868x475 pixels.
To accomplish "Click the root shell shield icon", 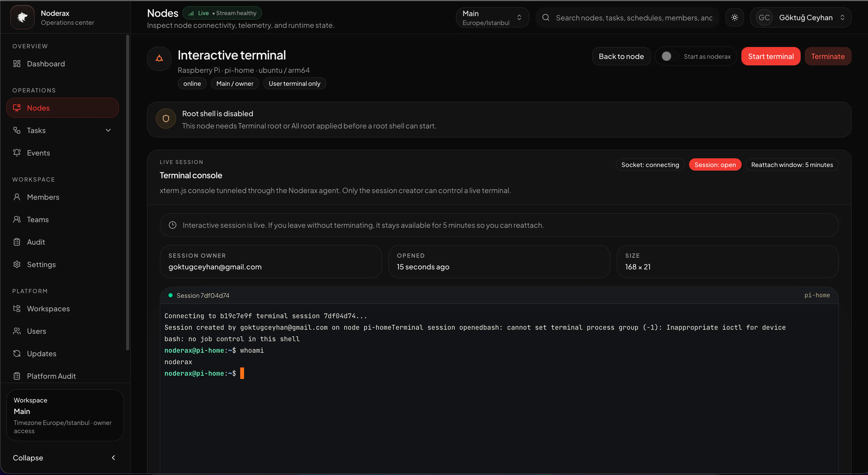I will tap(166, 119).
